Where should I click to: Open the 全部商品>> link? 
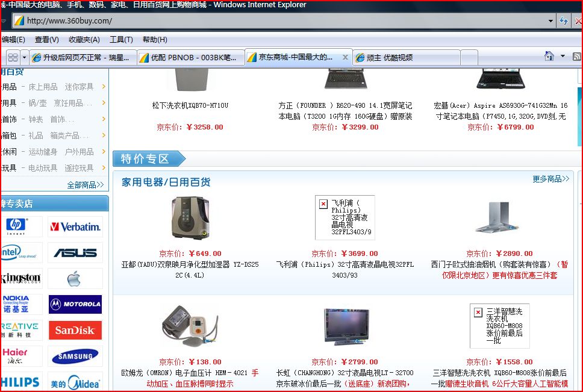[85, 185]
